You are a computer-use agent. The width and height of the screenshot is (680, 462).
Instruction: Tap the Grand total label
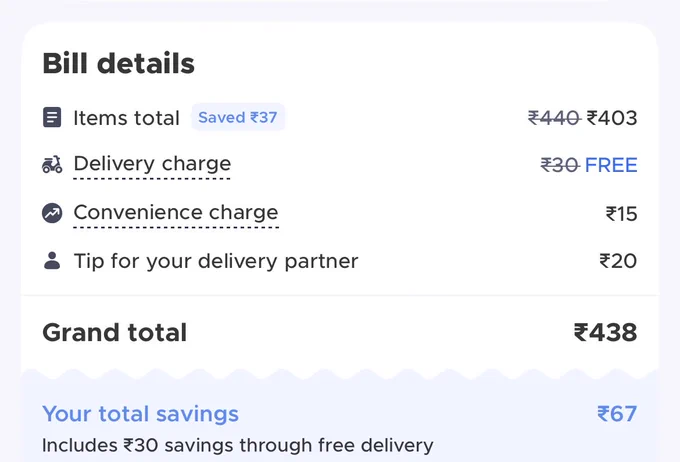click(x=114, y=333)
